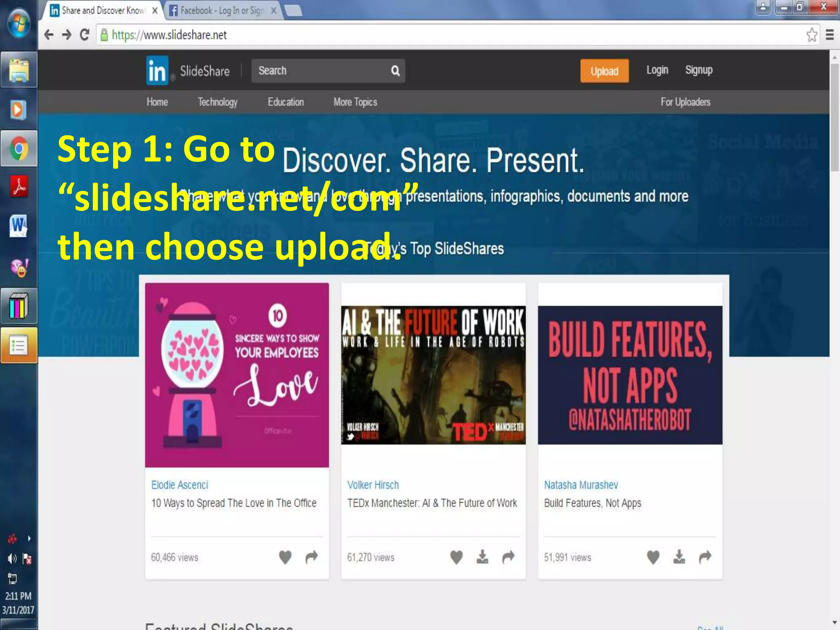Favorite the AI & Future of Work slideshow
Viewport: 840px width, 630px height.
(456, 557)
